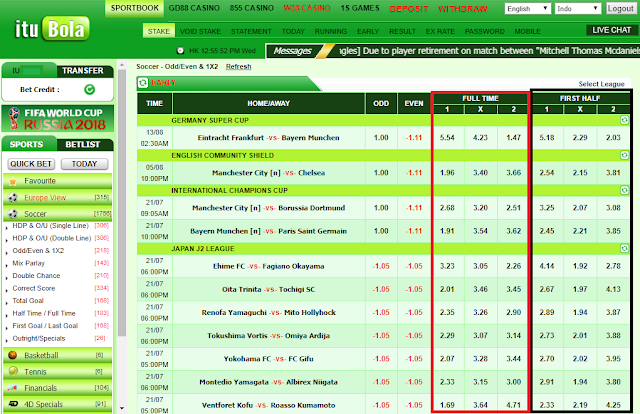640x414 pixels.
Task: Pick full time away 3.44 Yokohama FC match
Action: click(x=513, y=359)
